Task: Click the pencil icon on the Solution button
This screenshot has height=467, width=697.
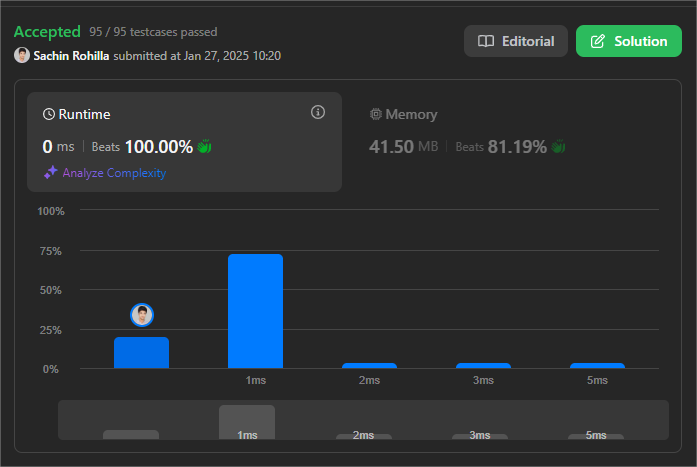Action: pos(597,41)
